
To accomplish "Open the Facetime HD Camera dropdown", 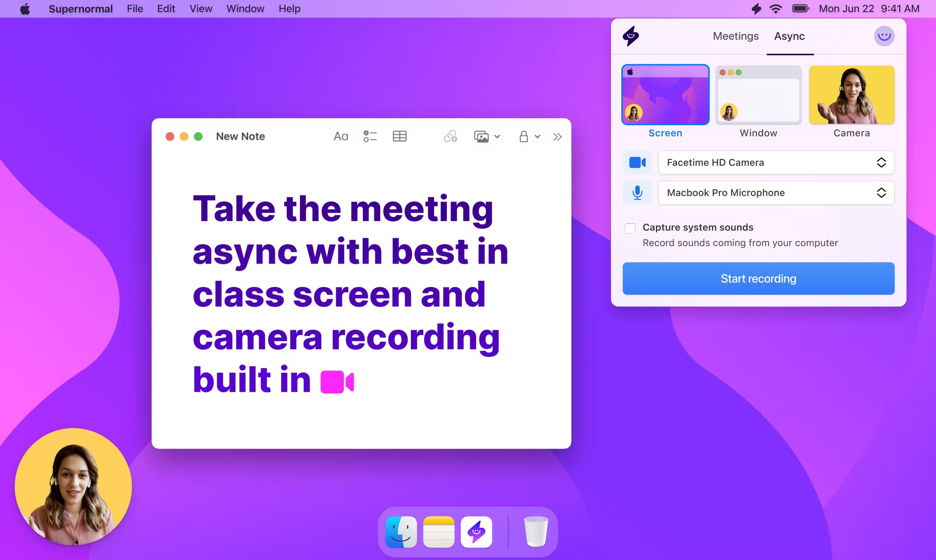I will pos(776,163).
